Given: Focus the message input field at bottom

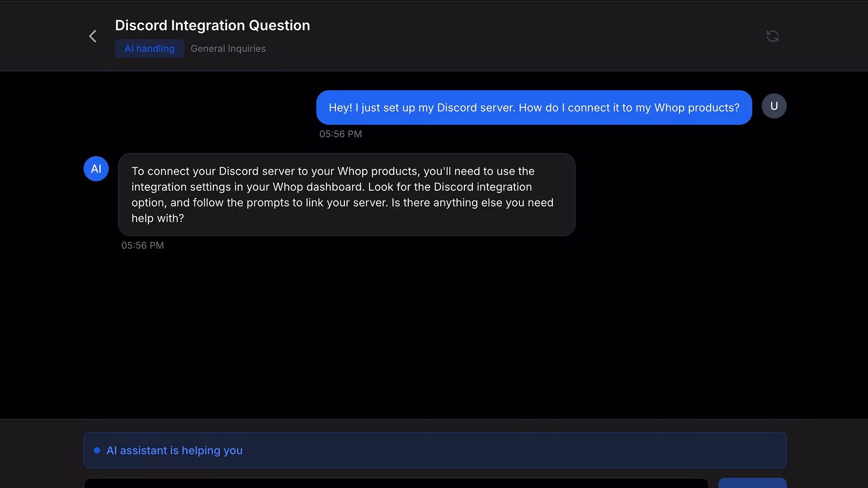Looking at the screenshot, I should pos(396,483).
